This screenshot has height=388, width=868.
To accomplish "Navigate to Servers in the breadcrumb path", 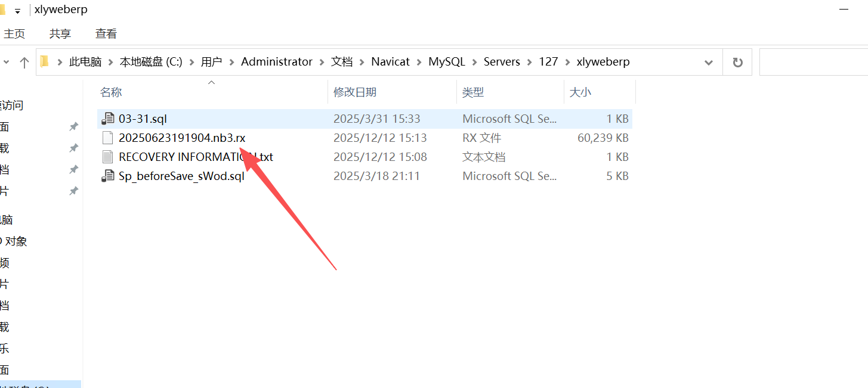I will click(502, 62).
